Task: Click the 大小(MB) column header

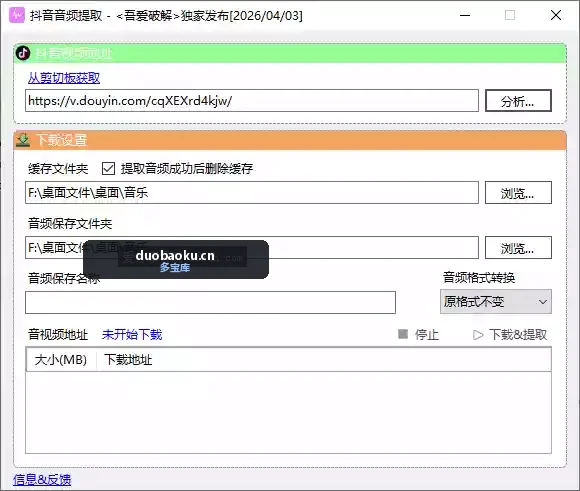Action: coord(61,360)
